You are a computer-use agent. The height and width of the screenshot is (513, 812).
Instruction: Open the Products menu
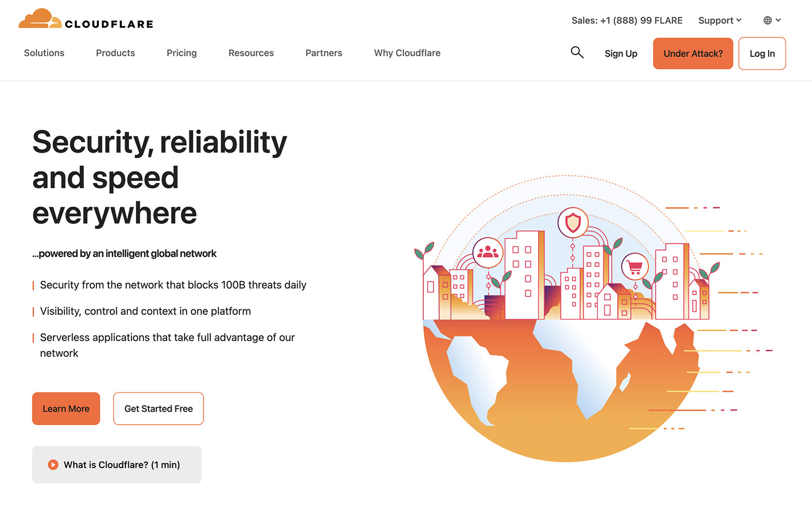click(x=115, y=53)
